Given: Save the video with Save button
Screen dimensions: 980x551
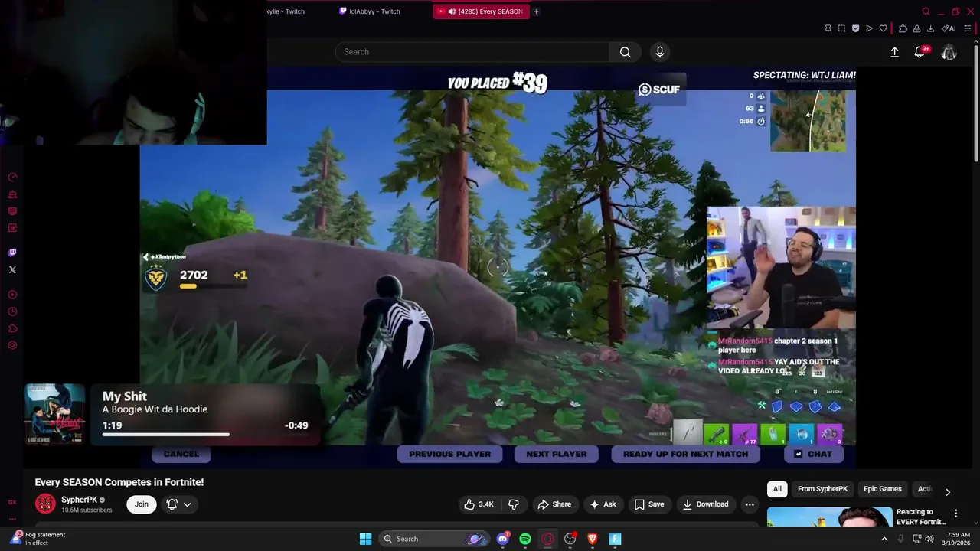Looking at the screenshot, I should (649, 504).
